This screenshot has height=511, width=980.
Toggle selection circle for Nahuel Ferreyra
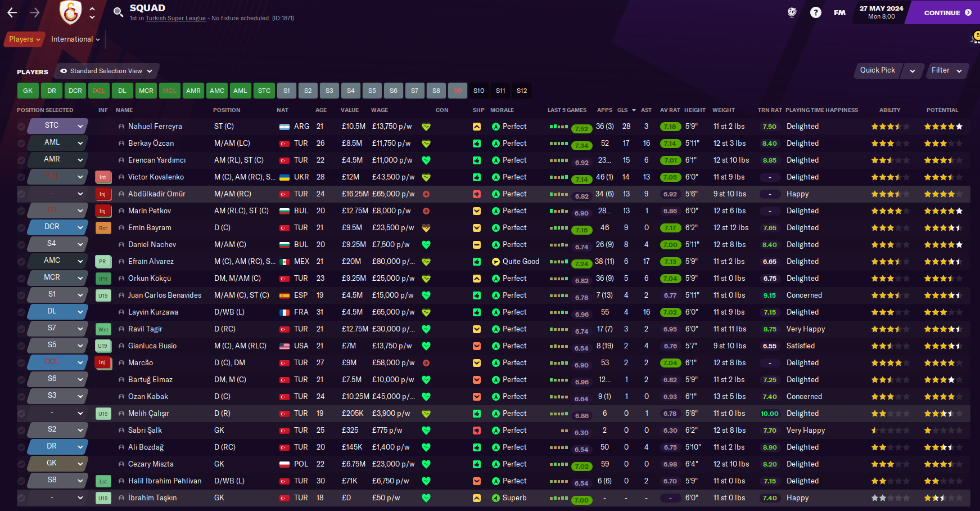pyautogui.click(x=21, y=127)
